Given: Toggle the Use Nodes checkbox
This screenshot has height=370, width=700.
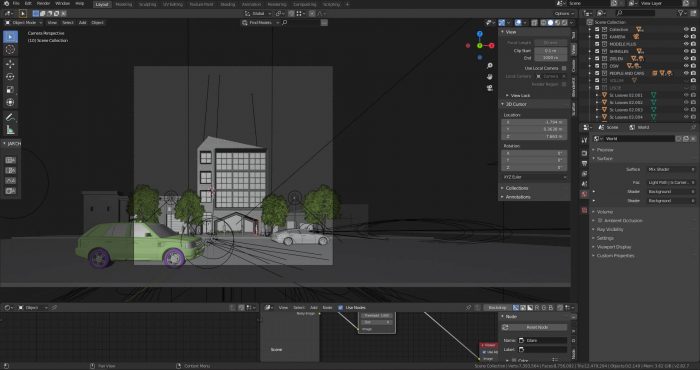Looking at the screenshot, I should (x=341, y=308).
